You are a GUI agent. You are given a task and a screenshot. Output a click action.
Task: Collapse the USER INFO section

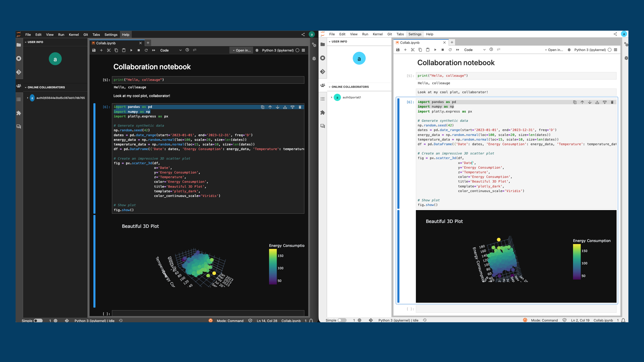click(x=26, y=42)
